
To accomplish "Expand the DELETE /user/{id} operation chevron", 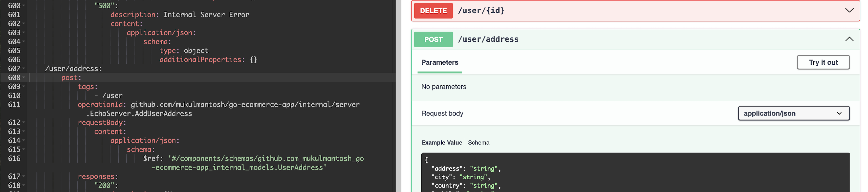I will [849, 10].
